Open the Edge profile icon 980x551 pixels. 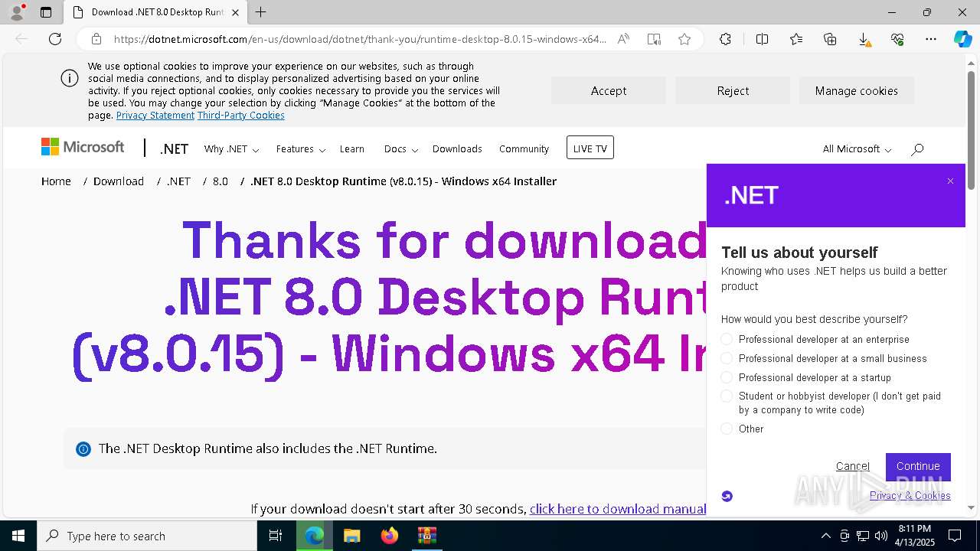(17, 12)
